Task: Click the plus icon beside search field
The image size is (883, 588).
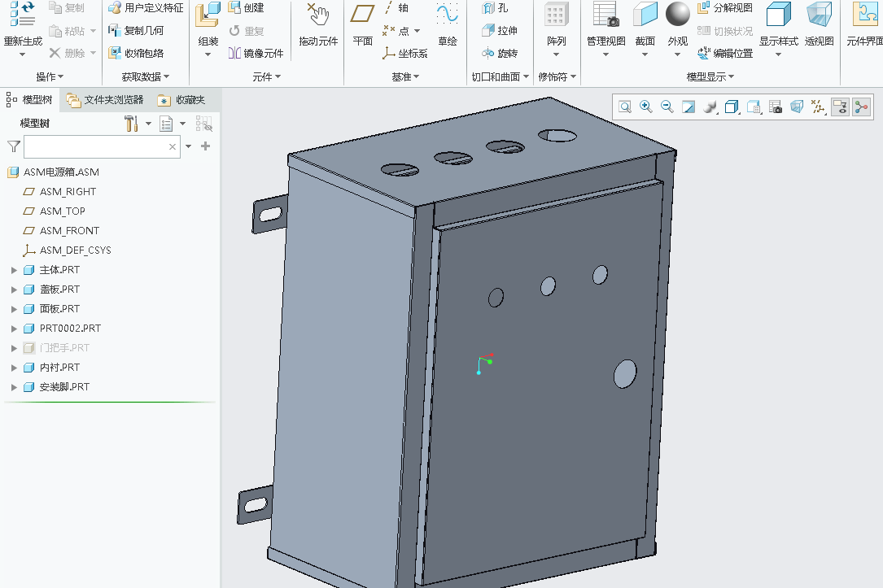Action: [x=206, y=146]
